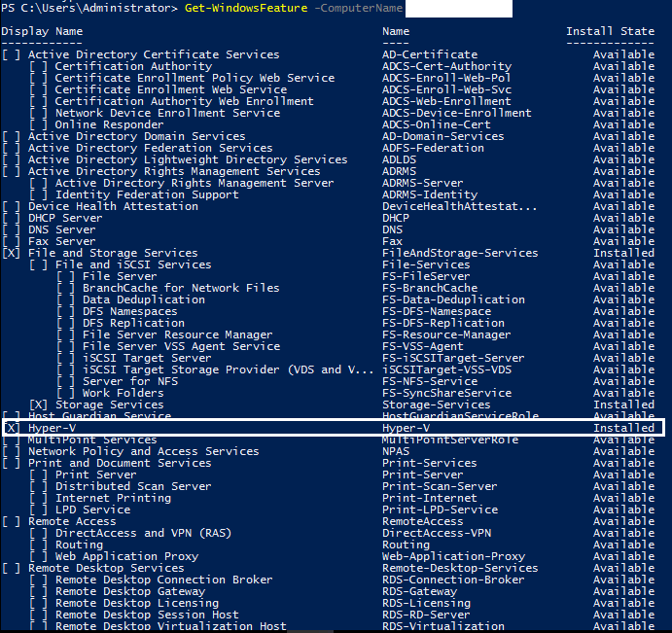Click the Display Name column header

(x=42, y=31)
